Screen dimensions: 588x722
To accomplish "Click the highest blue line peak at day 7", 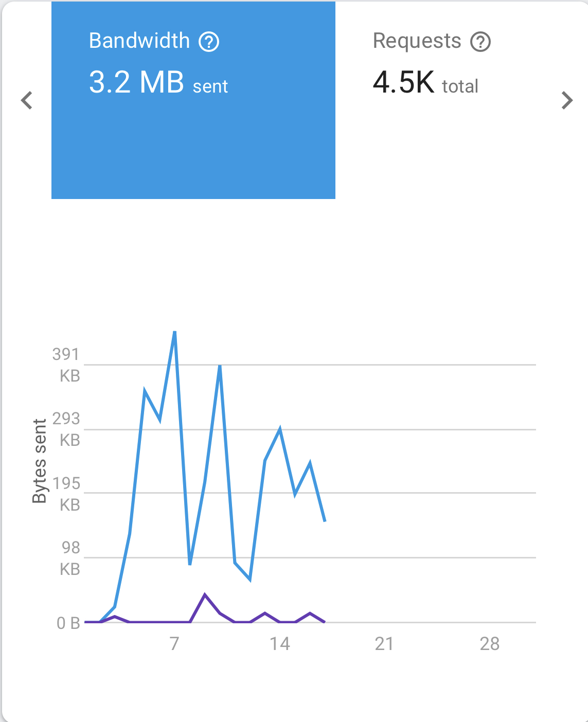I will click(x=175, y=332).
